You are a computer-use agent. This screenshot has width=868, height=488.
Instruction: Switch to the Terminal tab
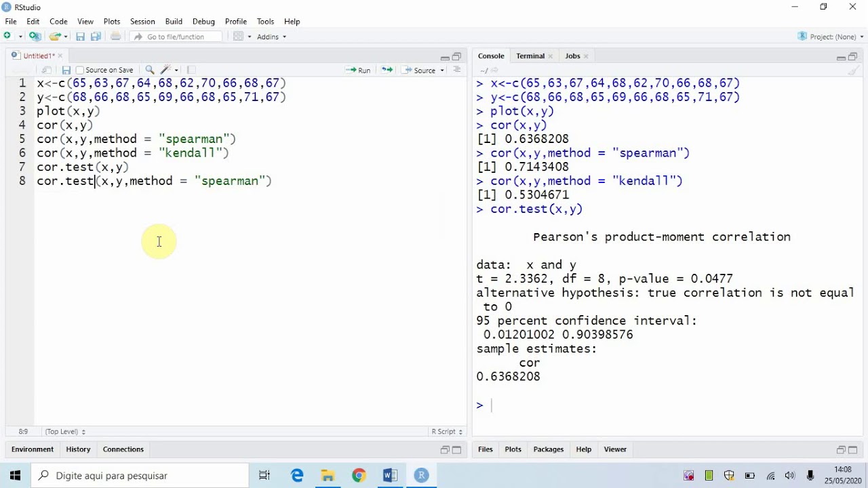coord(530,56)
